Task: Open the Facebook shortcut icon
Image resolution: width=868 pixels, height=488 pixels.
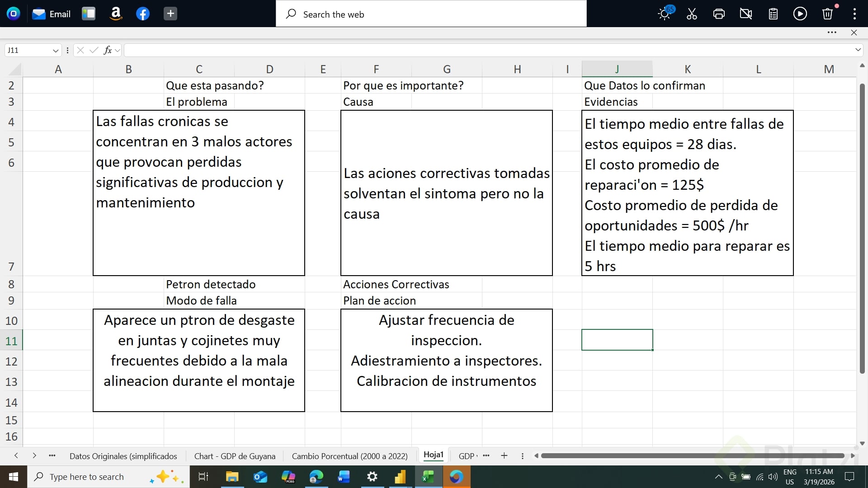Action: coord(143,14)
